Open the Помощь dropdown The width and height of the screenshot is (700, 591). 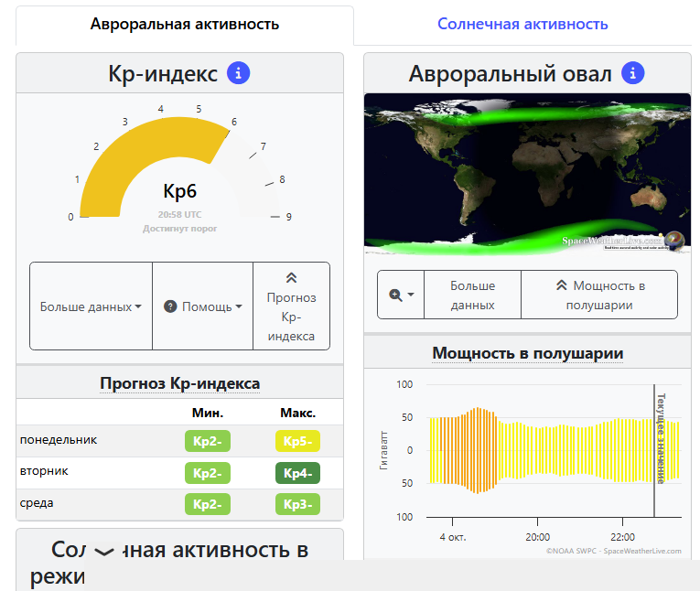coord(202,306)
